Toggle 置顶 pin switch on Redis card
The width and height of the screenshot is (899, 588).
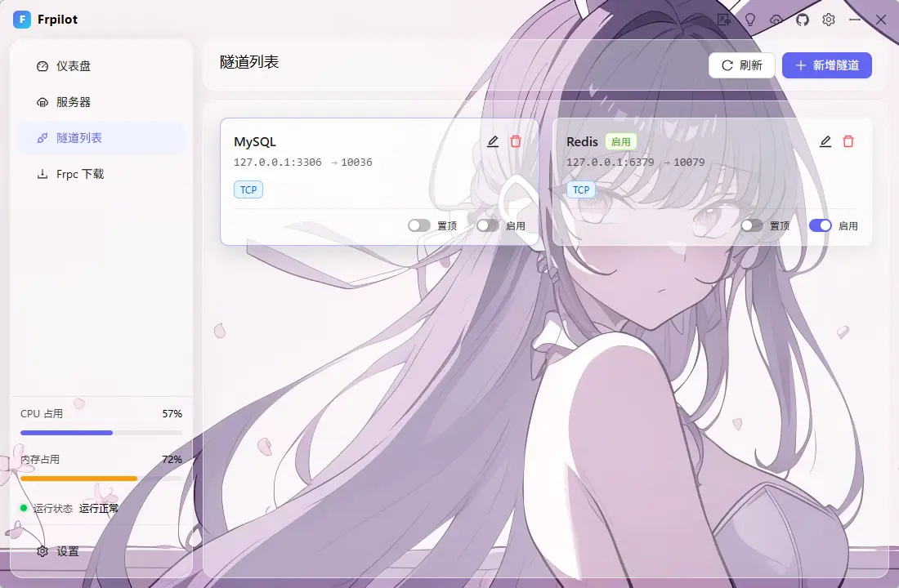click(x=752, y=225)
